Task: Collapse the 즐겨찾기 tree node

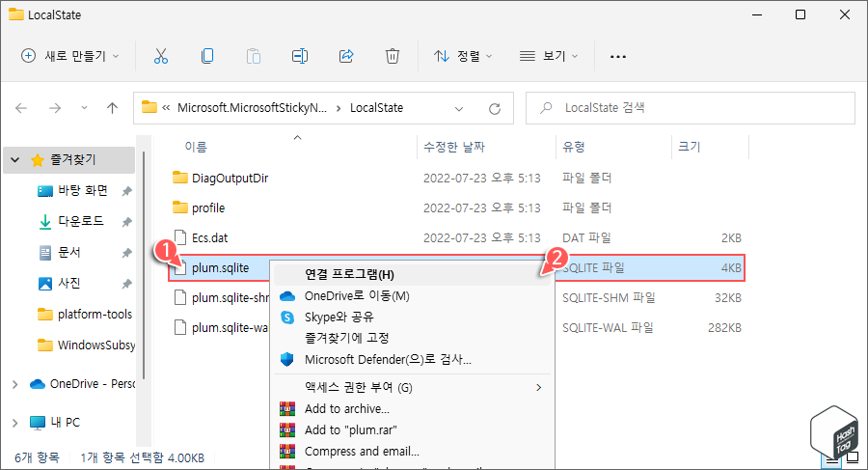Action: tap(15, 160)
